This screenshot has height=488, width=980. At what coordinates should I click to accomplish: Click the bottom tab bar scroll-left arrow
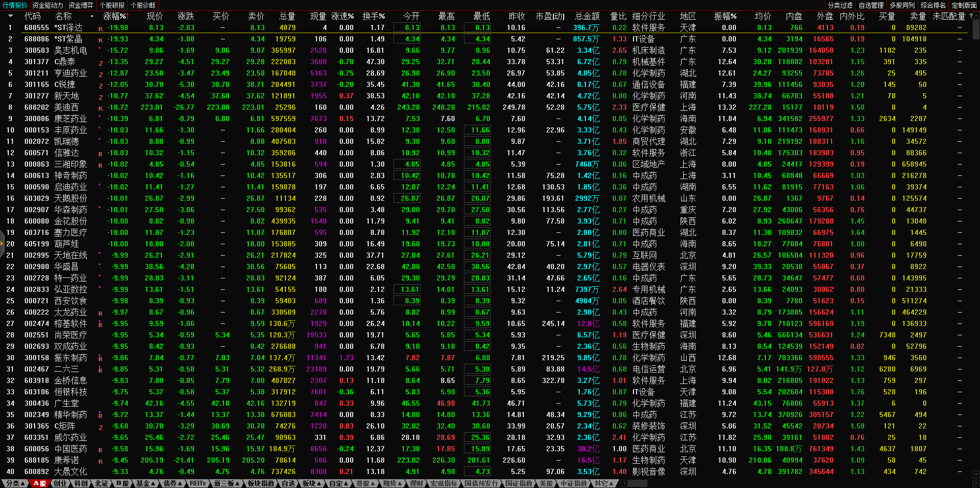[624, 483]
